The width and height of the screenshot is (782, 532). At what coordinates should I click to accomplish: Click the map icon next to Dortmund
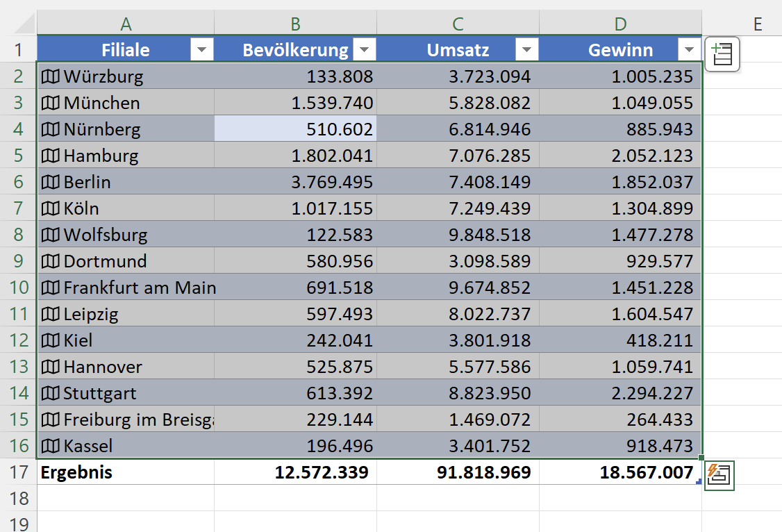coord(51,261)
